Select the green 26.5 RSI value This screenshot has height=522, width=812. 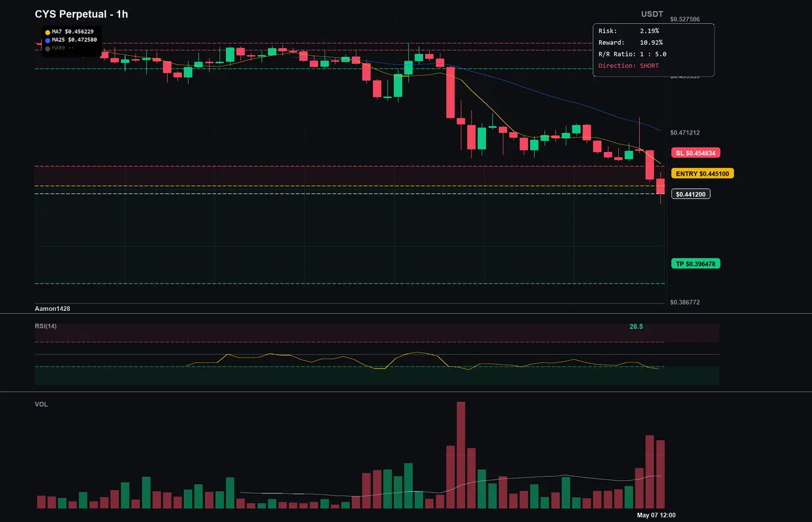(636, 327)
